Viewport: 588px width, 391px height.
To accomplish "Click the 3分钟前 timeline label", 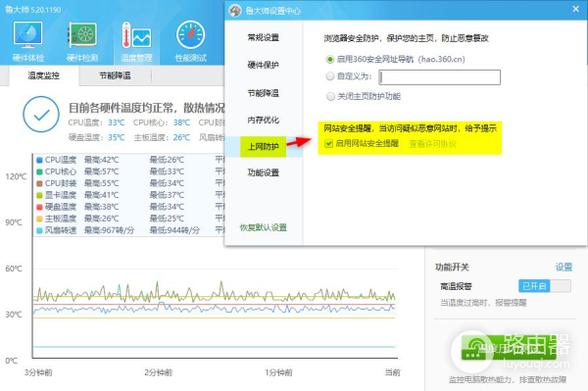I will [x=38, y=372].
